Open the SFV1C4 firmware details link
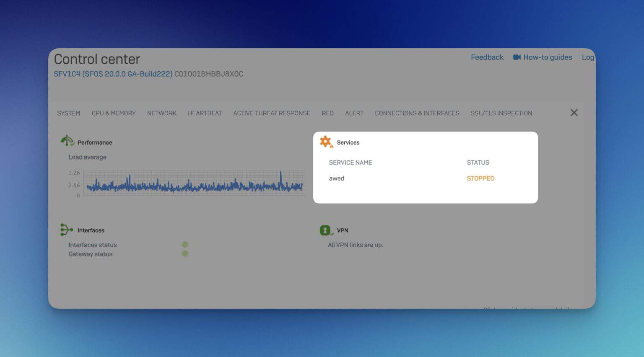Screen dimensions: 644x357 pyautogui.click(x=113, y=74)
